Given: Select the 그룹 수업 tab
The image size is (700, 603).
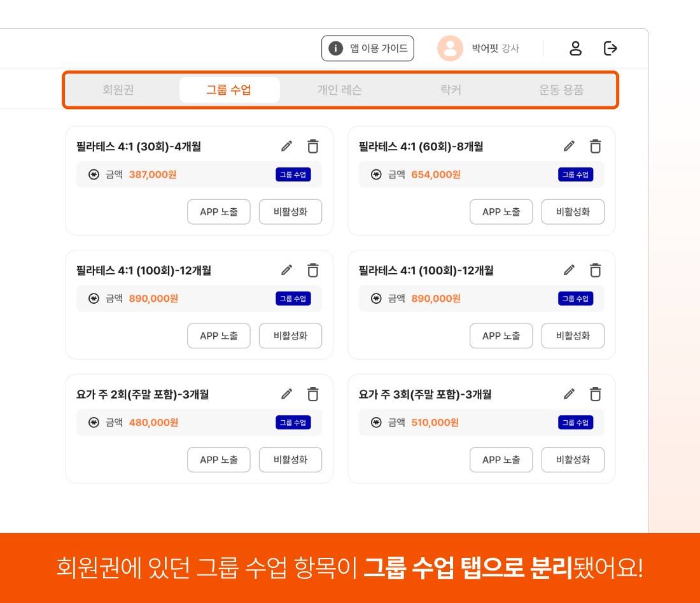Looking at the screenshot, I should coord(229,90).
